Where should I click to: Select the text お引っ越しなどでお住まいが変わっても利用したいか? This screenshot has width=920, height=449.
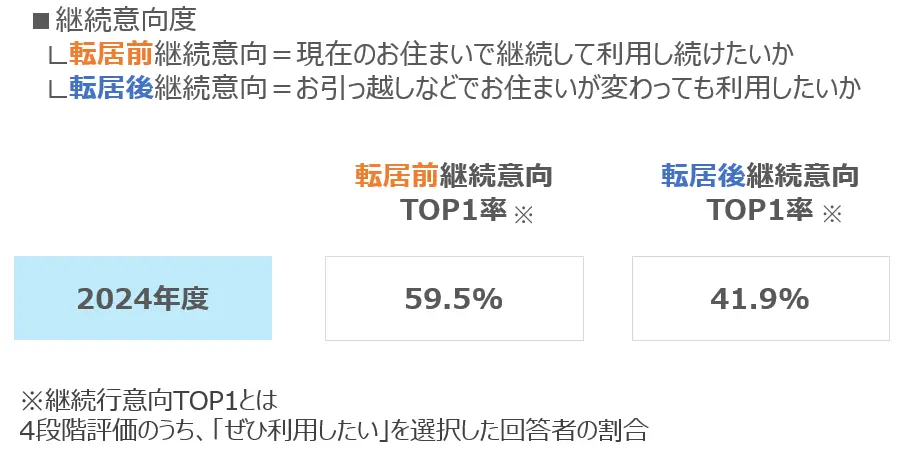(578, 88)
